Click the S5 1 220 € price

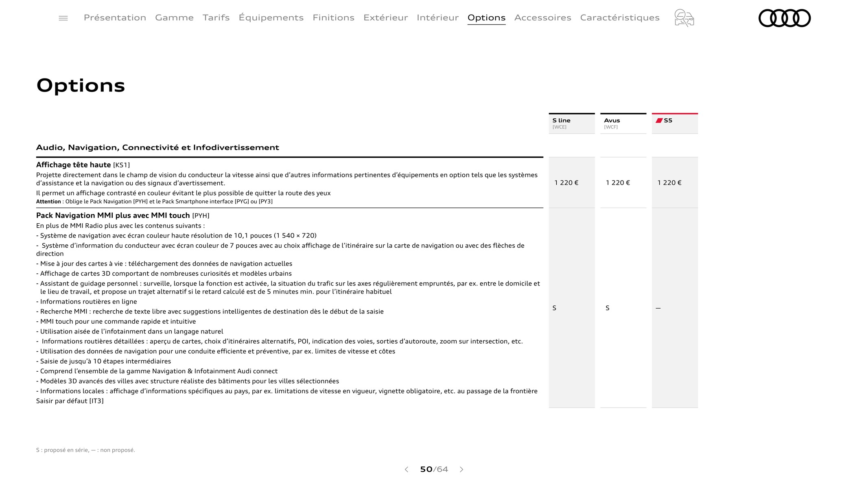click(x=669, y=183)
